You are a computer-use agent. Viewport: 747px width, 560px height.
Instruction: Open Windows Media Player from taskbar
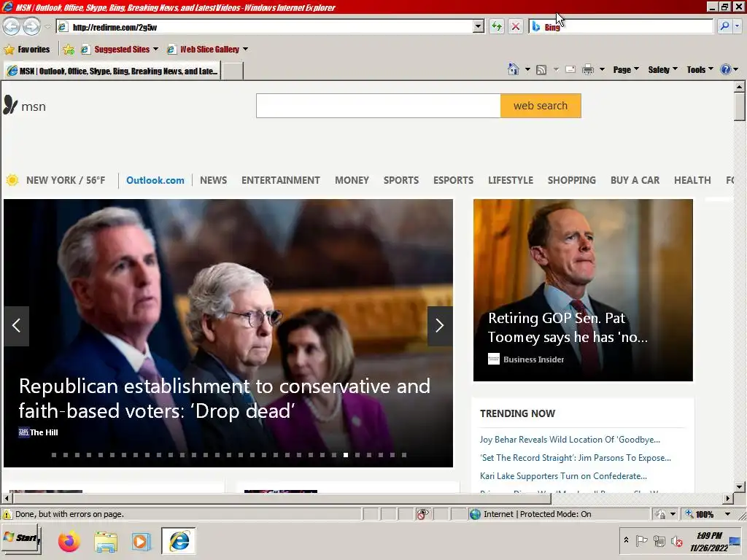pyautogui.click(x=141, y=542)
